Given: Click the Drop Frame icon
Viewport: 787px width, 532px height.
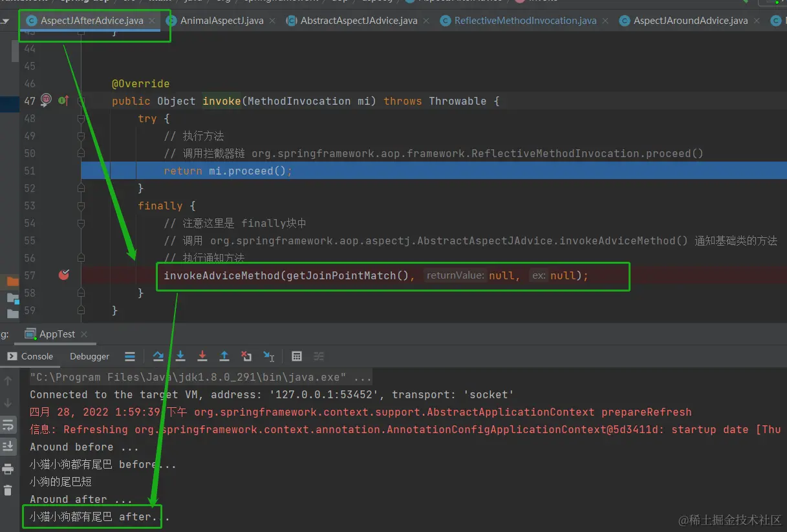Looking at the screenshot, I should [246, 356].
